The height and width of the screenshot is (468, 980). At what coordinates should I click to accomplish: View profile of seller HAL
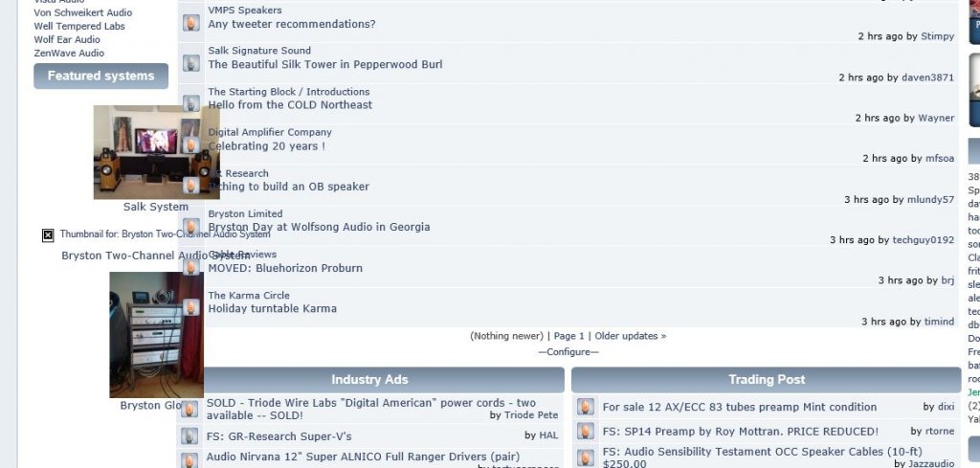(x=548, y=436)
